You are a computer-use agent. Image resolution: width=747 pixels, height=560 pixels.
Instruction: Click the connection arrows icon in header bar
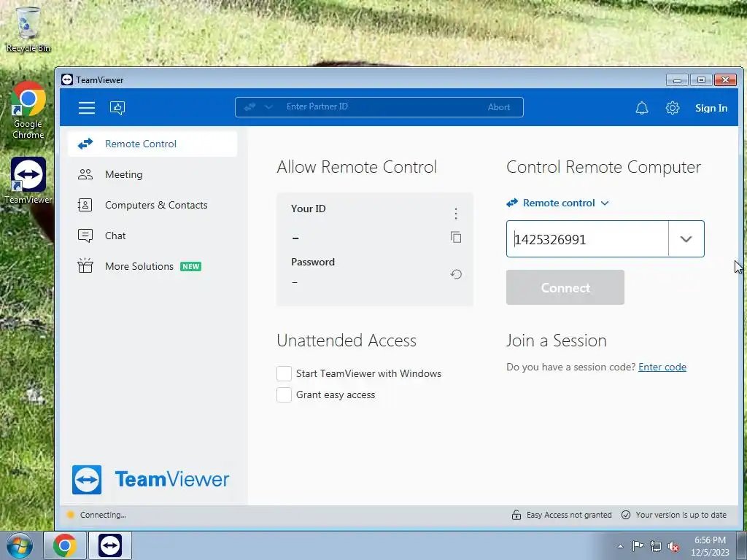[249, 107]
